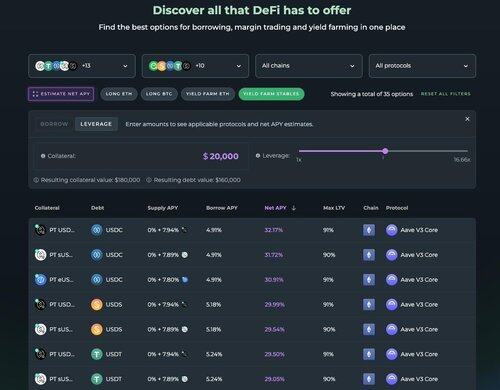Sort by Supply APY column header
Viewport: 500px width, 390px height.
coord(163,208)
